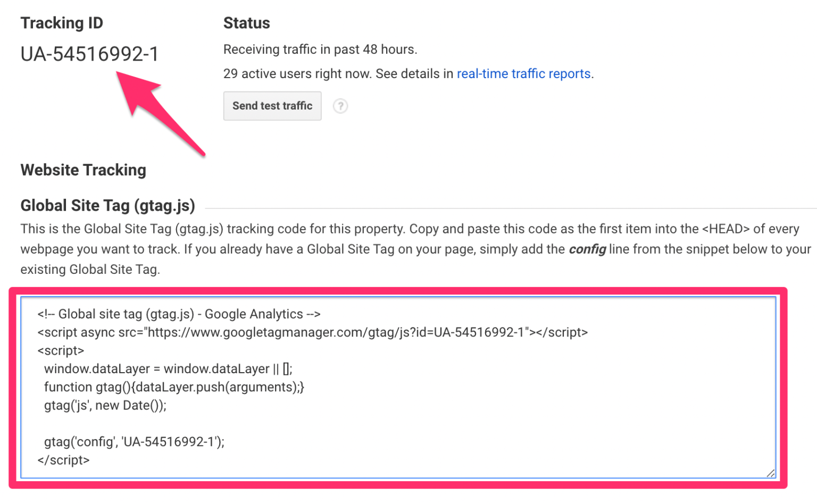Click the help question mark icon
Image resolution: width=817 pixels, height=504 pixels.
(340, 106)
